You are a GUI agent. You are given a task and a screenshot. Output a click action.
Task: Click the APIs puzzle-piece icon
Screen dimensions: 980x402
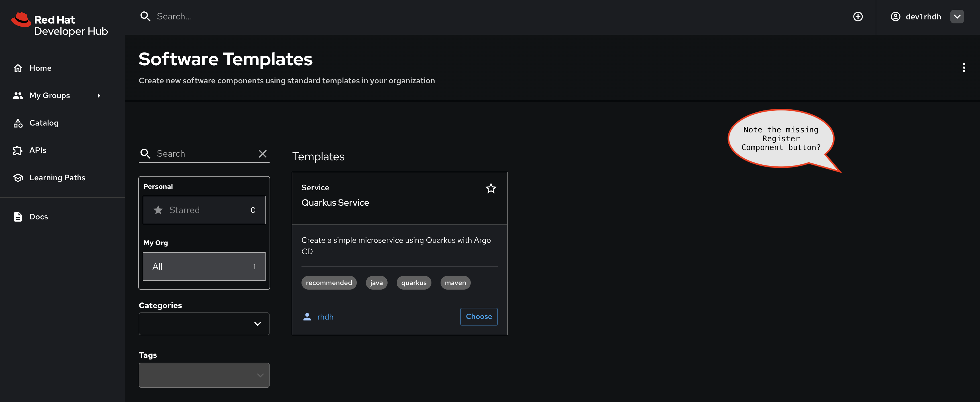click(18, 151)
